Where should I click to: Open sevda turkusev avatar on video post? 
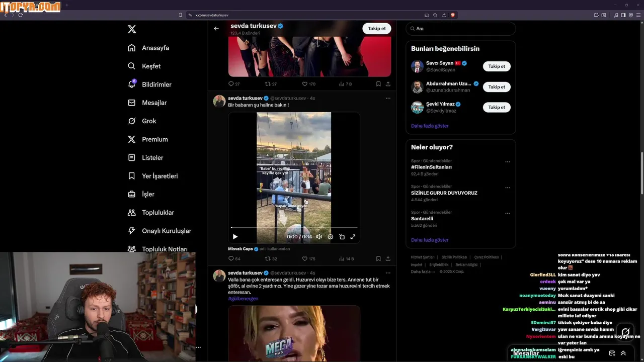point(219,101)
